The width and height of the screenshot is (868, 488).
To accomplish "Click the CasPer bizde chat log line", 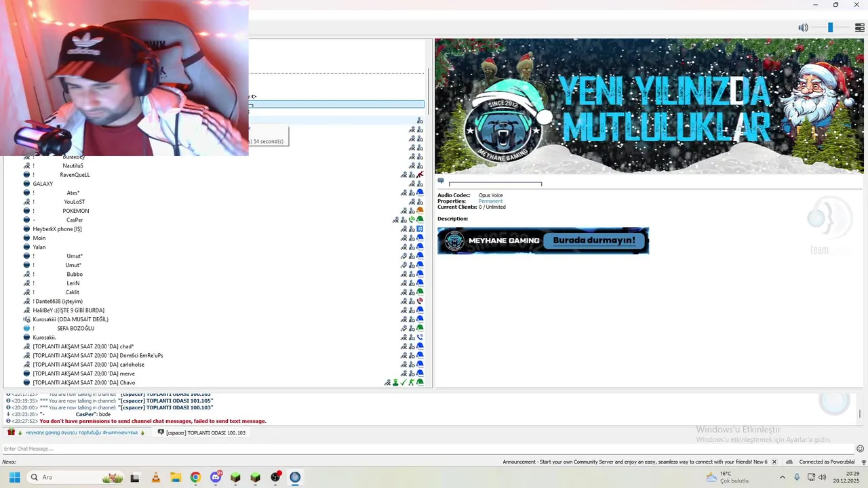I will (x=58, y=414).
